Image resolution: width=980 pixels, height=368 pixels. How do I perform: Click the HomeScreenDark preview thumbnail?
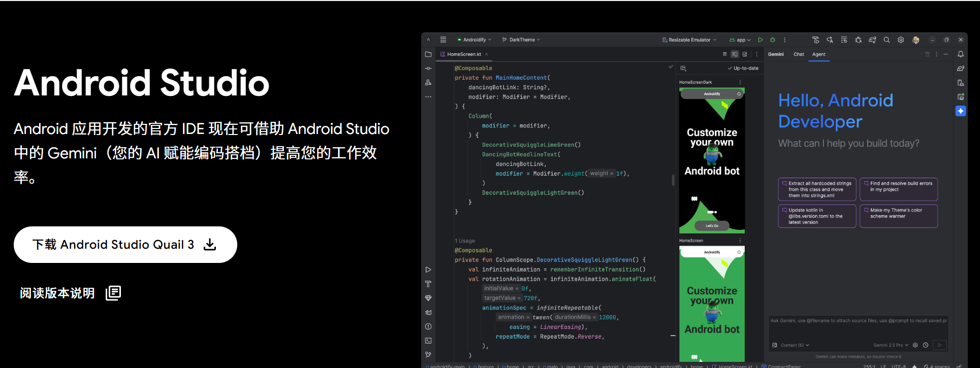(x=712, y=160)
